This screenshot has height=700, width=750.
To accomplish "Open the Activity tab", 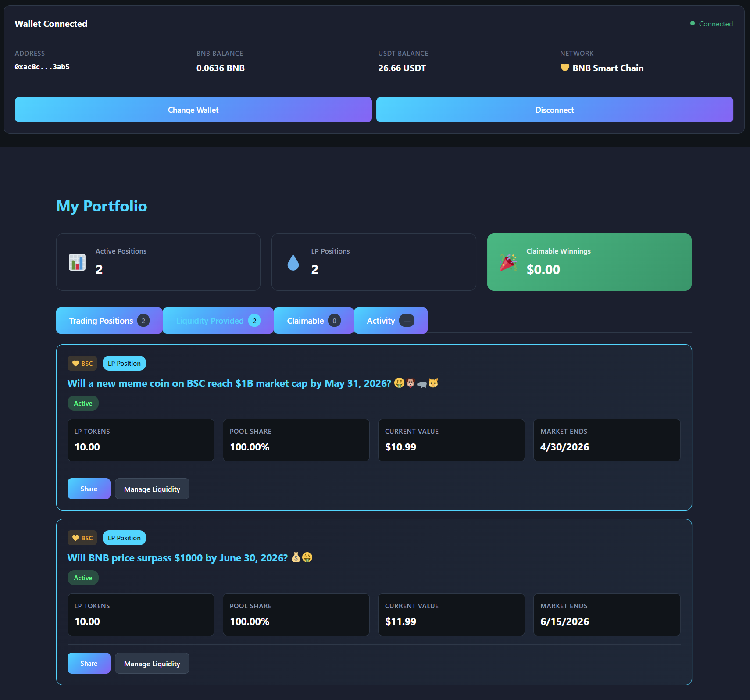I will pyautogui.click(x=390, y=321).
